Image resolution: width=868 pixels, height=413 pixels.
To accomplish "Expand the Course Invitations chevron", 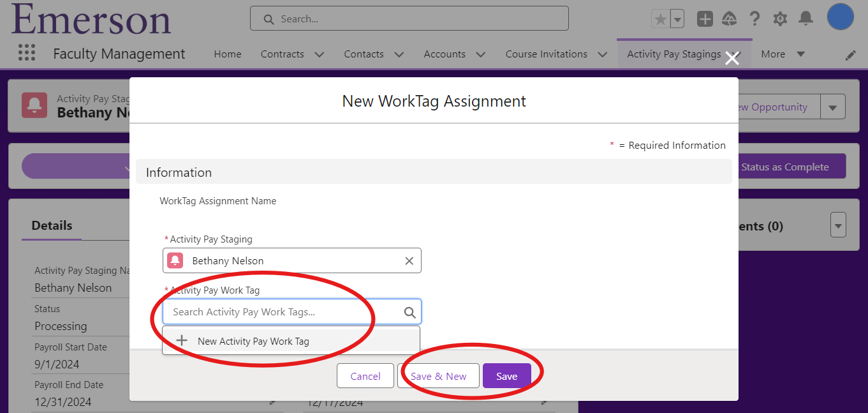I will point(603,54).
